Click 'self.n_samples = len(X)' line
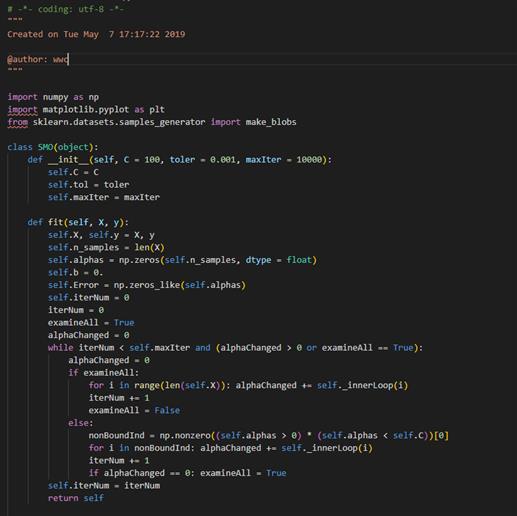 click(106, 247)
